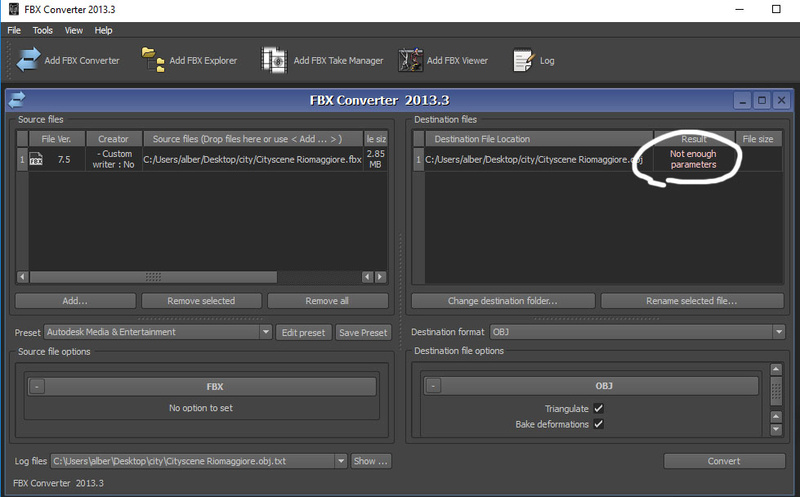Click the Remove selected button
Screen dimensions: 800x497
(x=202, y=301)
